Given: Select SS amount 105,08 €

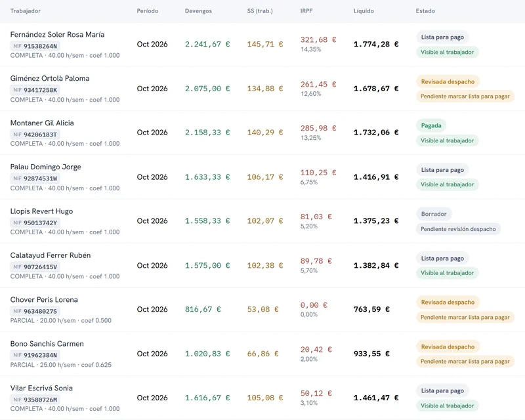Looking at the screenshot, I should (265, 398).
